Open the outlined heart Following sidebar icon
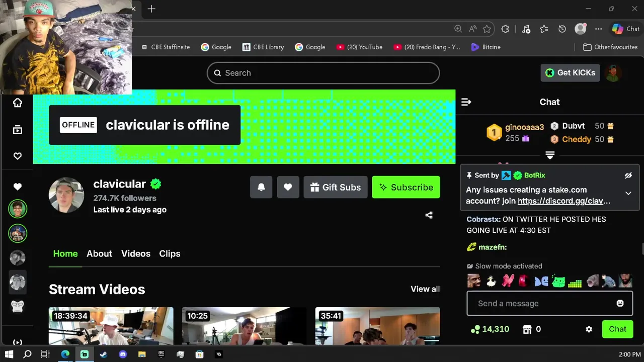Viewport: 644px width, 362px height. tap(18, 156)
